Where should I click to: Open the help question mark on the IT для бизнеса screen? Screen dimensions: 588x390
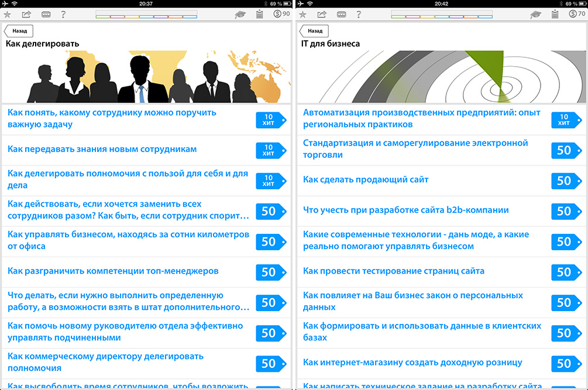click(x=359, y=15)
